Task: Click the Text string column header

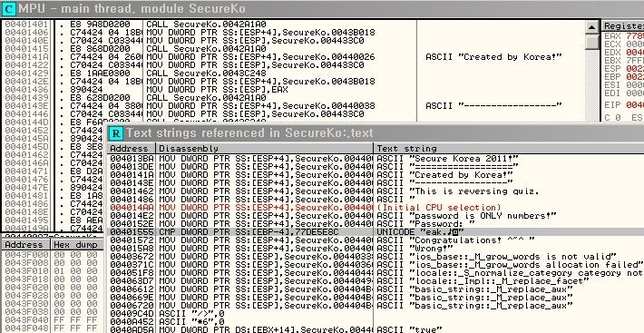Action: click(509, 149)
